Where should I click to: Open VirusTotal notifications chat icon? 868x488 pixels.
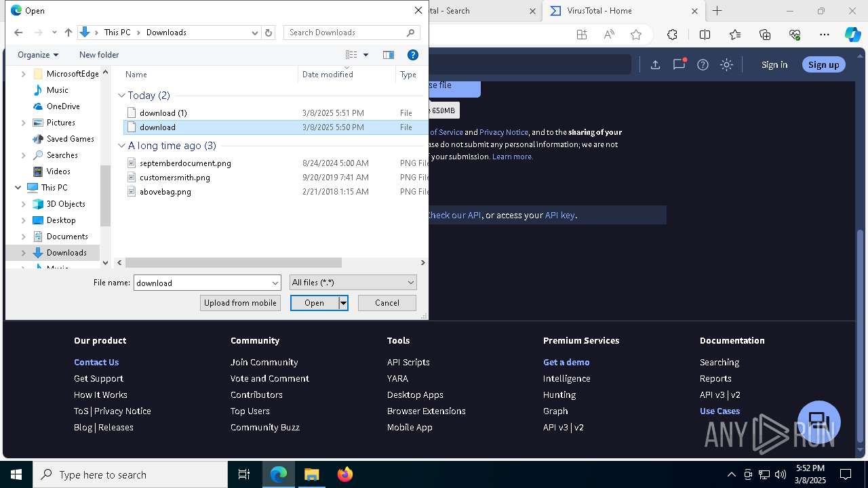pyautogui.click(x=679, y=64)
